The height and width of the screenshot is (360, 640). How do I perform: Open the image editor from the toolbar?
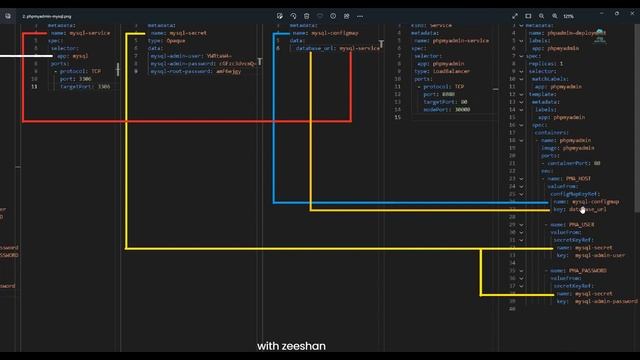(x=280, y=16)
